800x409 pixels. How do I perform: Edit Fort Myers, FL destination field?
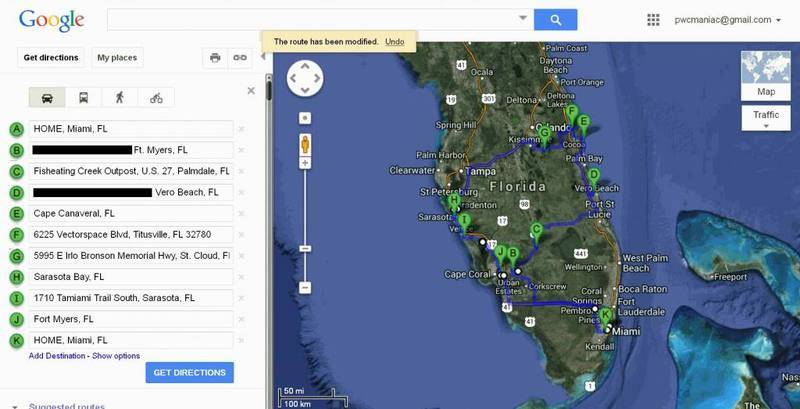131,319
